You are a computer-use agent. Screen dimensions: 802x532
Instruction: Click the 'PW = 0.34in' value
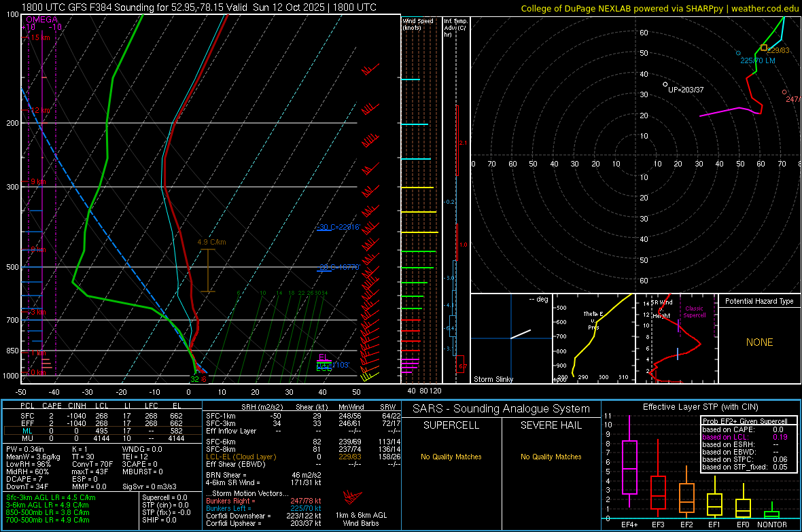[25, 449]
